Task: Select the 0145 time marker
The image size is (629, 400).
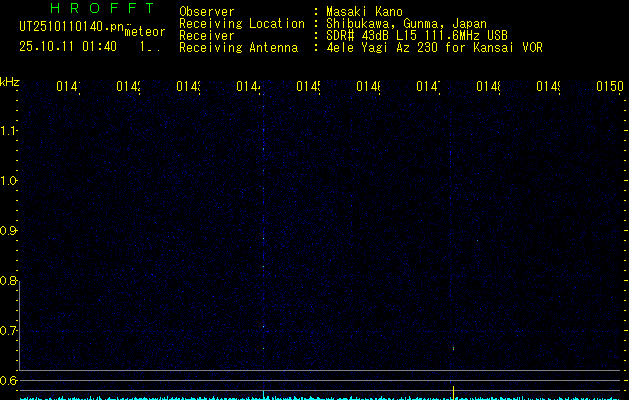Action: click(308, 87)
